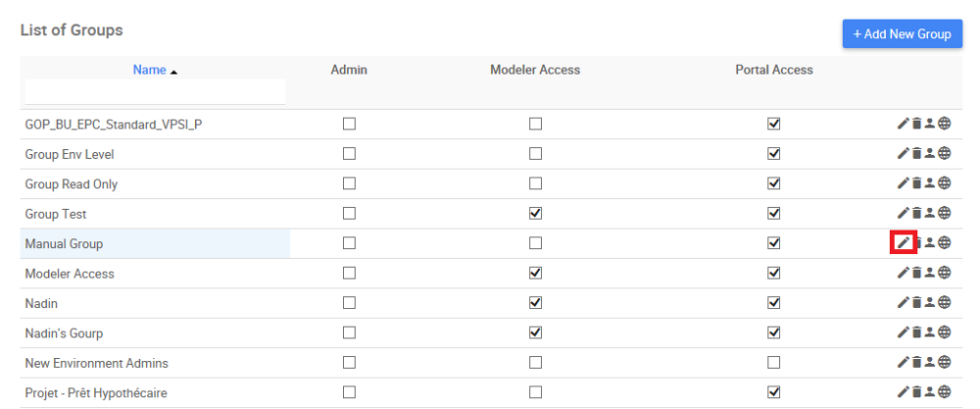Disable Portal Access for Manual Group
The width and height of the screenshot is (980, 409).
[774, 243]
